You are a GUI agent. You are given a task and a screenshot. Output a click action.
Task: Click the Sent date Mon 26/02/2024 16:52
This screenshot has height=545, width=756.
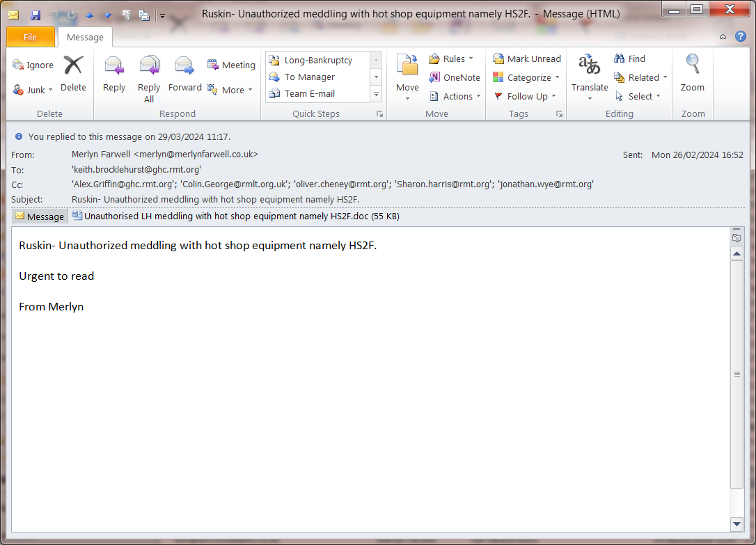click(x=698, y=155)
